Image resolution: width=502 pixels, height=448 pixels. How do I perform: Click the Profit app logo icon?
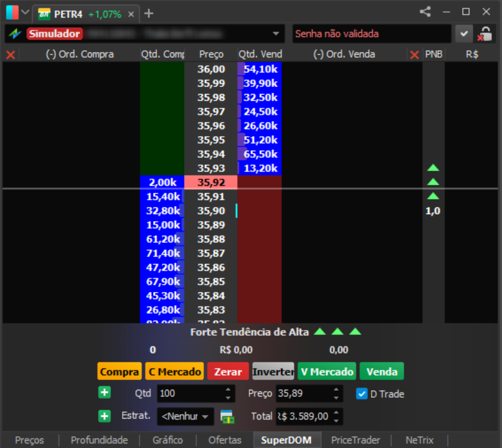[12, 13]
